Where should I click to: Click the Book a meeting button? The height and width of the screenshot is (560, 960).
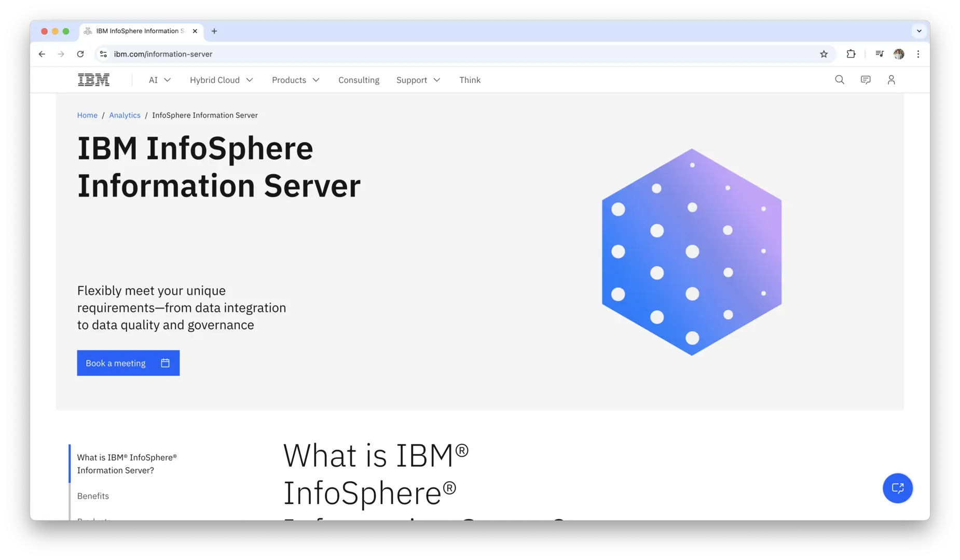[x=128, y=363]
